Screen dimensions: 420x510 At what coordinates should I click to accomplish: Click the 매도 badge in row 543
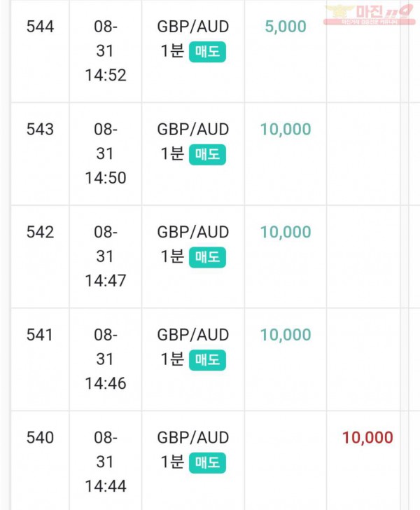[x=207, y=155]
